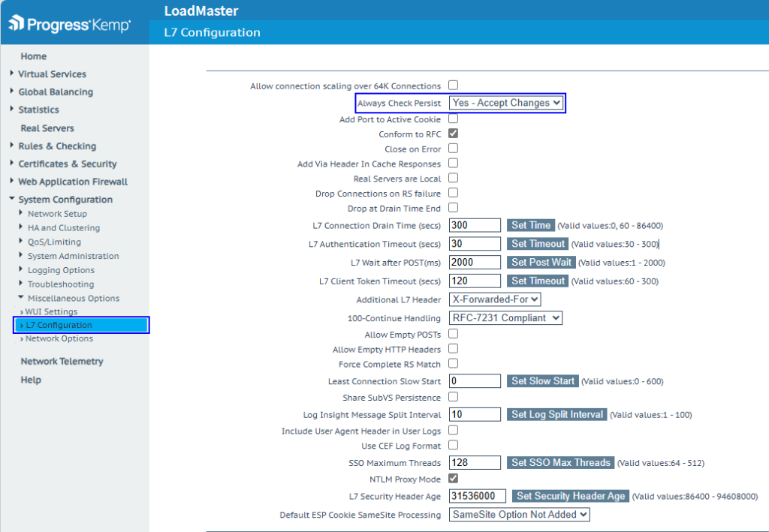Click Set Log Split Interval button

pyautogui.click(x=556, y=414)
